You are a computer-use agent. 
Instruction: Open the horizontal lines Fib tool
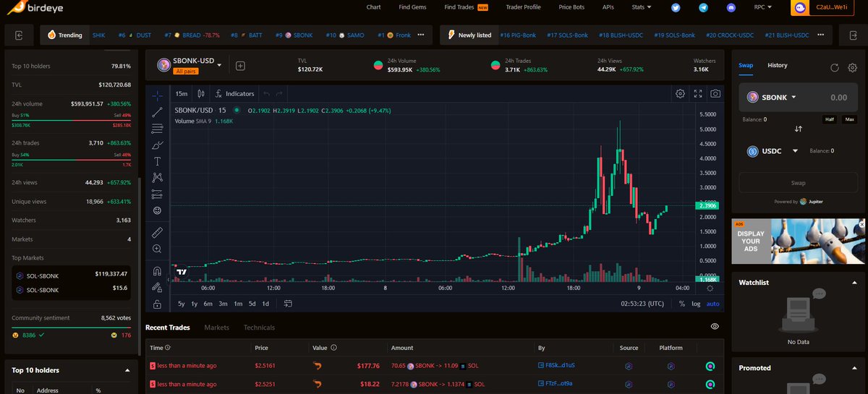[x=157, y=129]
